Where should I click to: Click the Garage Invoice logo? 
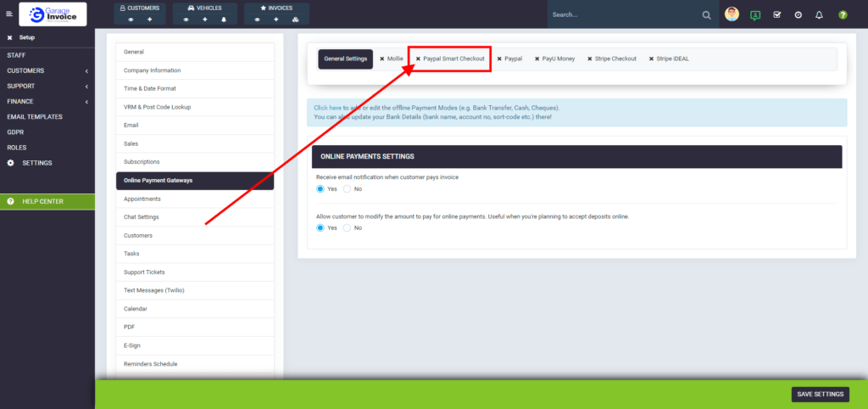(53, 14)
